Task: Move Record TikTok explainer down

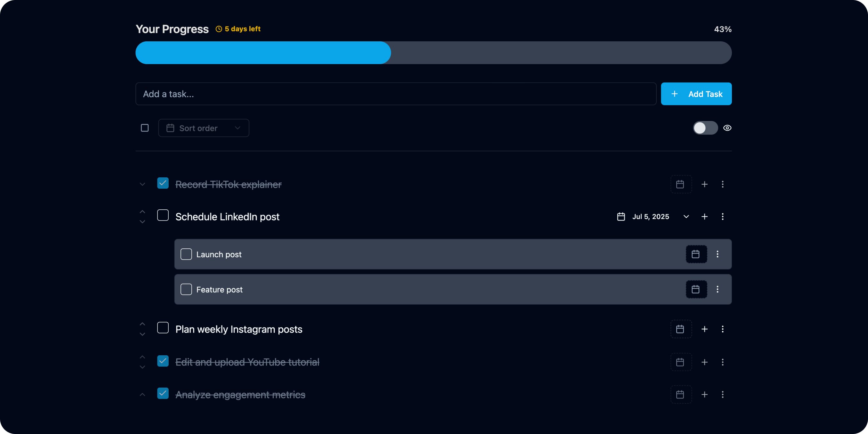Action: pyautogui.click(x=142, y=184)
